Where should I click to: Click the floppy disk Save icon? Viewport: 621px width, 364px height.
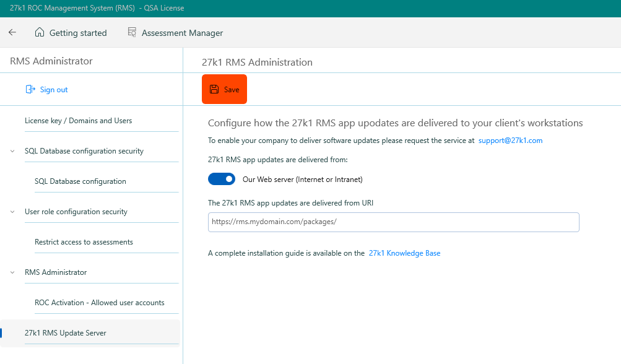[214, 89]
